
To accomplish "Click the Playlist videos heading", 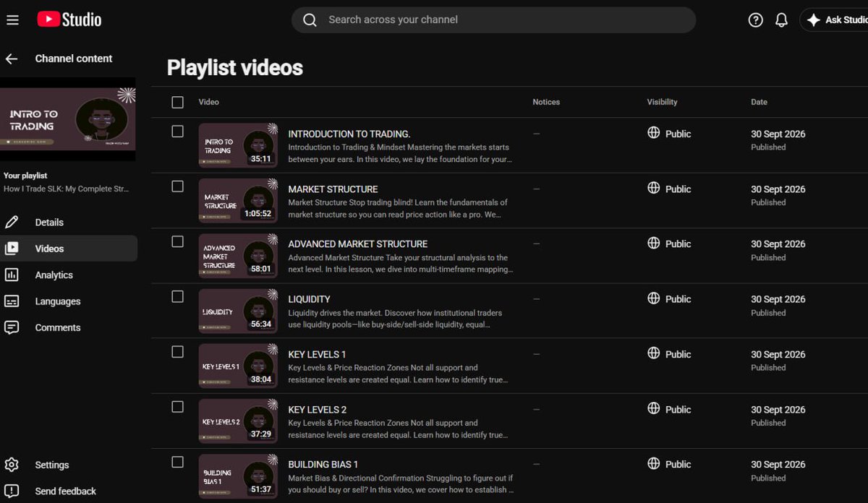I will tap(235, 68).
